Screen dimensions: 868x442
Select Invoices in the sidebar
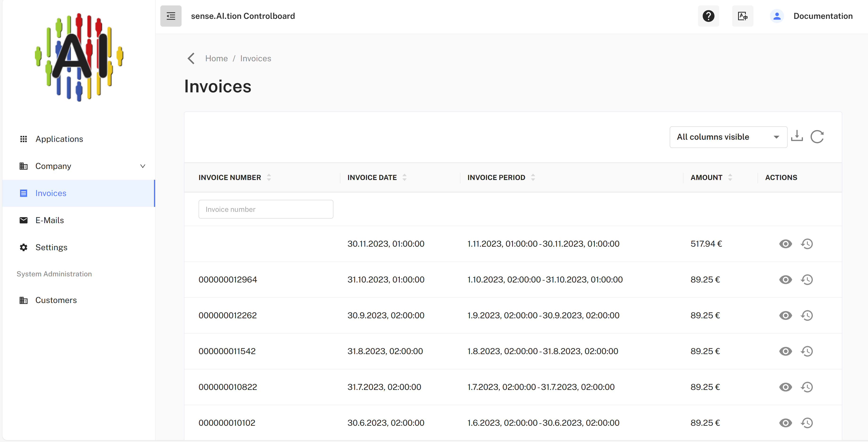tap(79, 193)
